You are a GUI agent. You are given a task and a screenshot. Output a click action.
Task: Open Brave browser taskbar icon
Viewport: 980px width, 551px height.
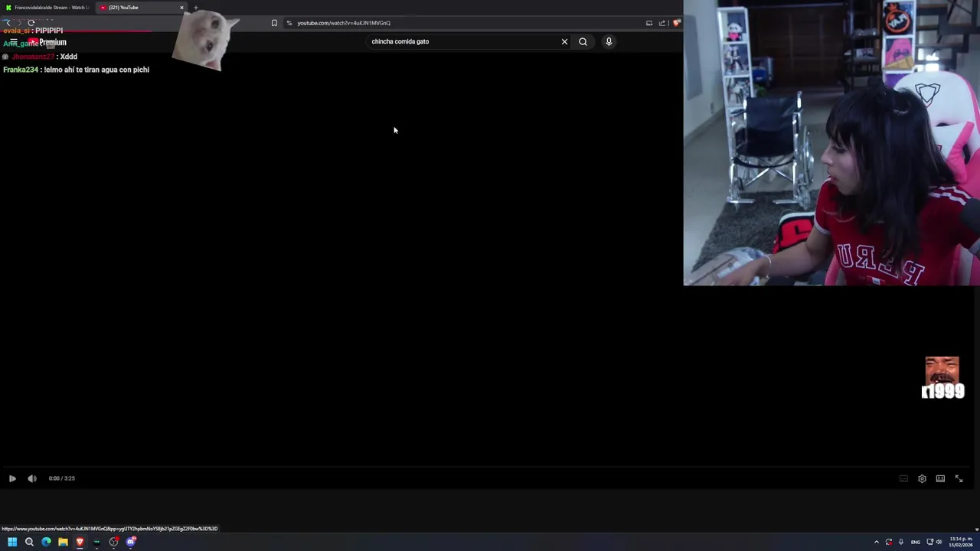80,542
